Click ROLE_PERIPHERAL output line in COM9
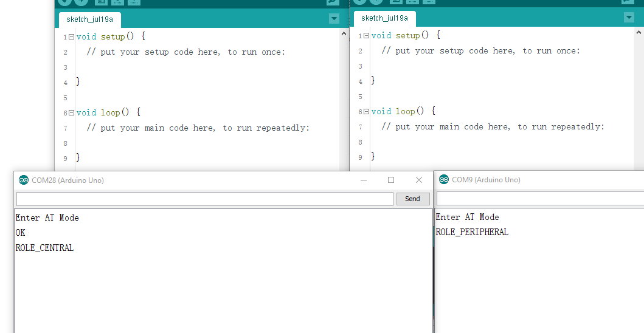 472,232
